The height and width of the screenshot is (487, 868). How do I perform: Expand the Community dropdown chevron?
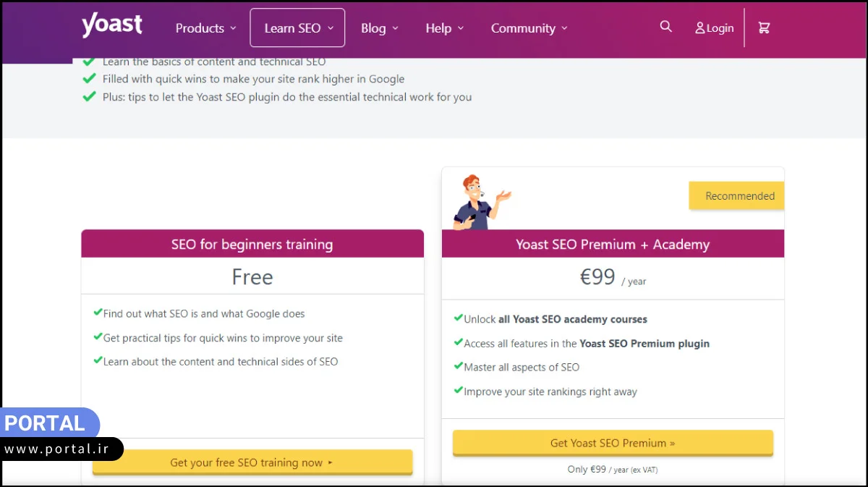564,29
